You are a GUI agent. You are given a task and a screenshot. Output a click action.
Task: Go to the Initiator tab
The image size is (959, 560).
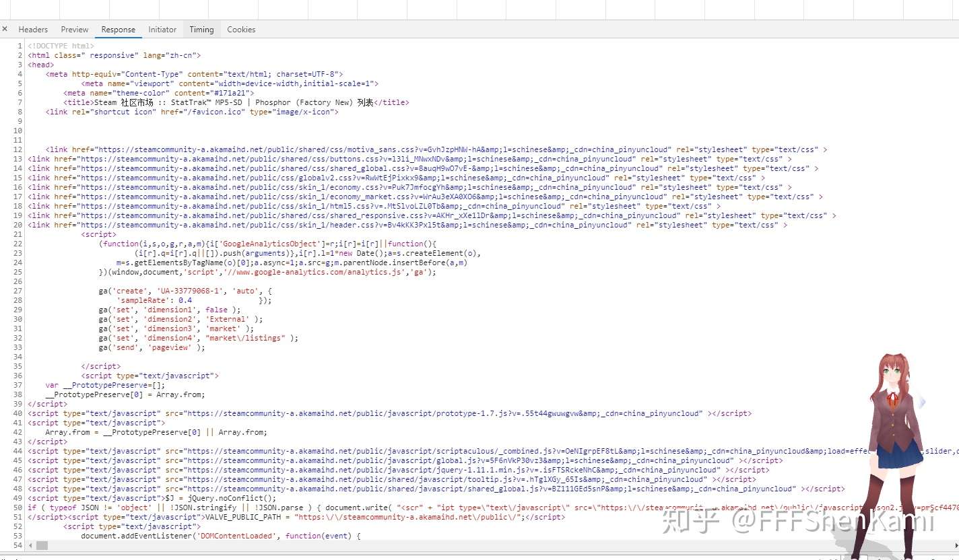click(x=162, y=30)
